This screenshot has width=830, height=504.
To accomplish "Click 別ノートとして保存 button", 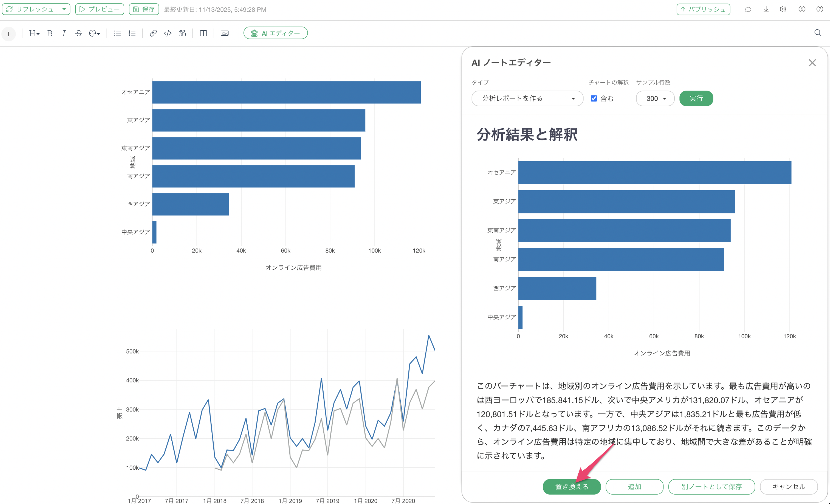I will 711,487.
